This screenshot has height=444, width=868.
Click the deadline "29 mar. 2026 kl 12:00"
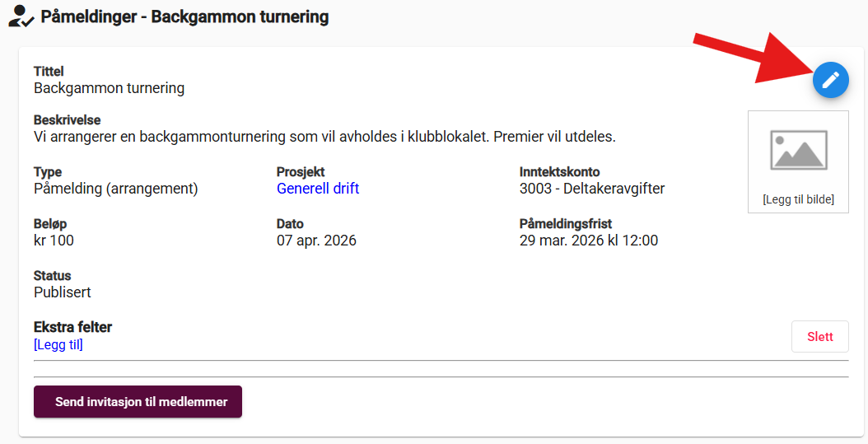(x=588, y=241)
